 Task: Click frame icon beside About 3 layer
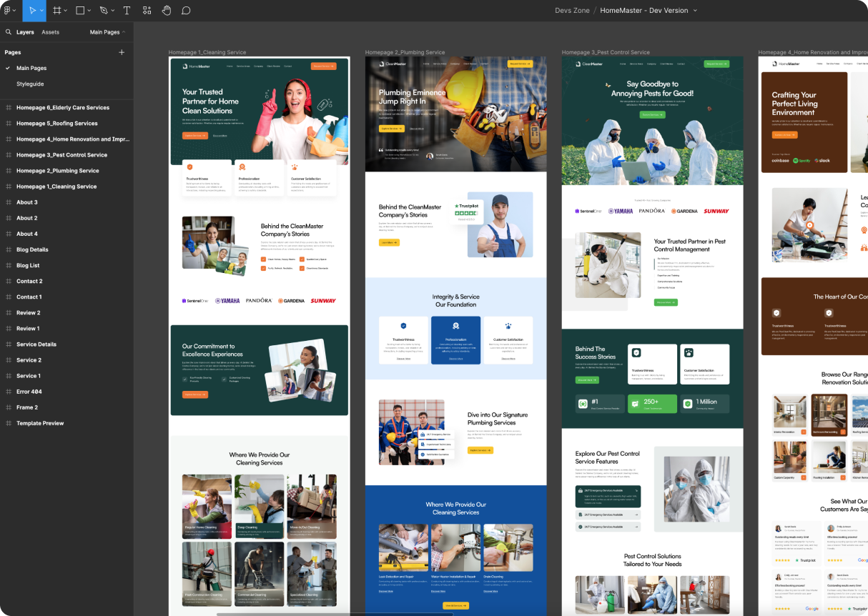click(9, 202)
